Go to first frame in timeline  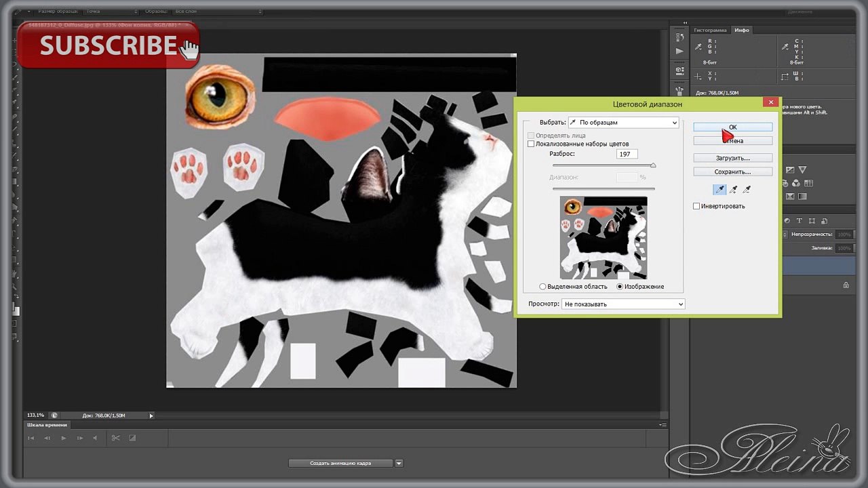(x=31, y=438)
